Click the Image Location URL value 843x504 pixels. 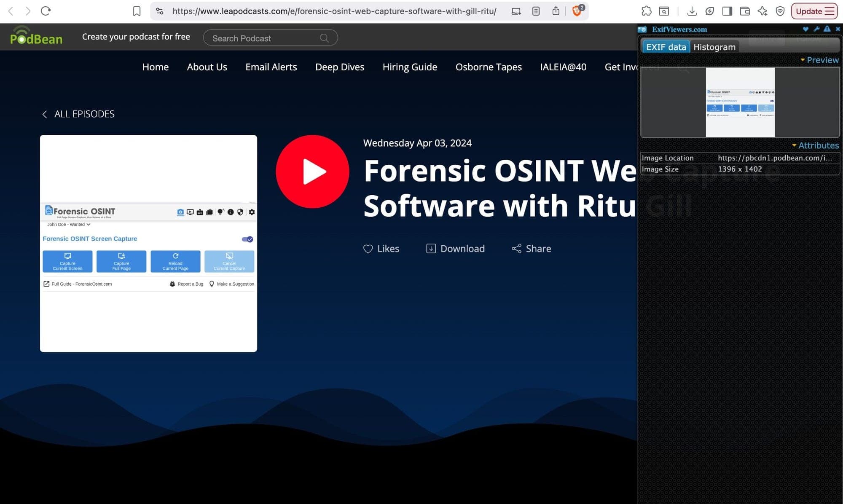[x=775, y=158]
